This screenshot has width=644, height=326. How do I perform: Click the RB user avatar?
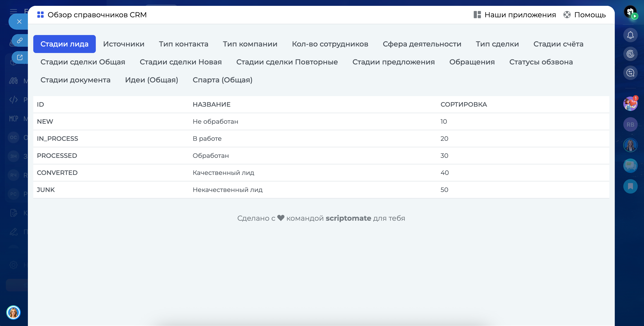tap(630, 125)
